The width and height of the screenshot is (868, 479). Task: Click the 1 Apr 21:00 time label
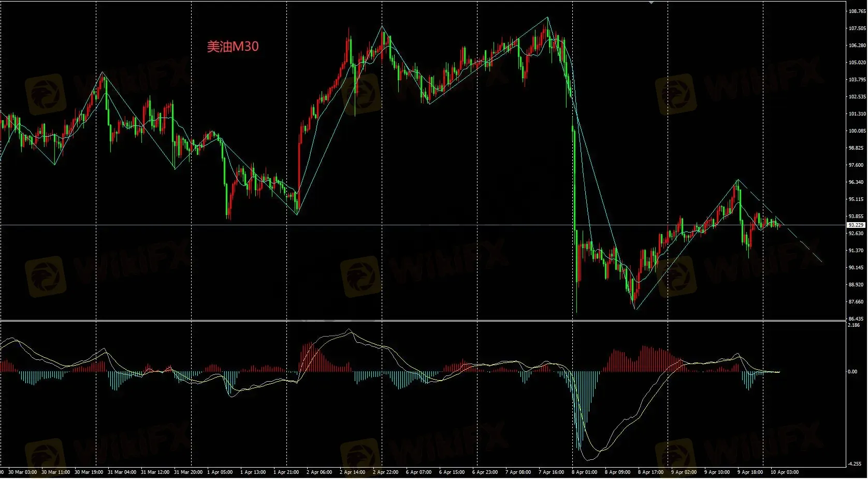coord(286,472)
